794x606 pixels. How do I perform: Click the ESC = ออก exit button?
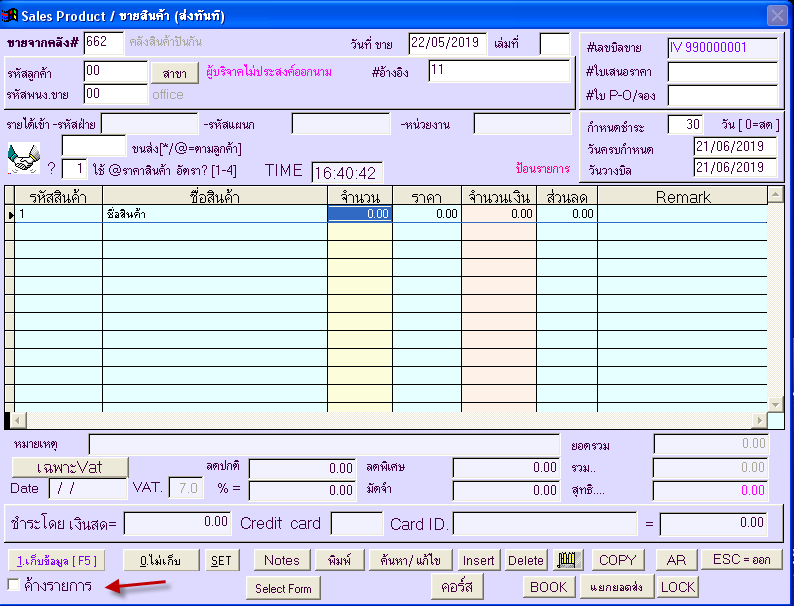point(741,560)
